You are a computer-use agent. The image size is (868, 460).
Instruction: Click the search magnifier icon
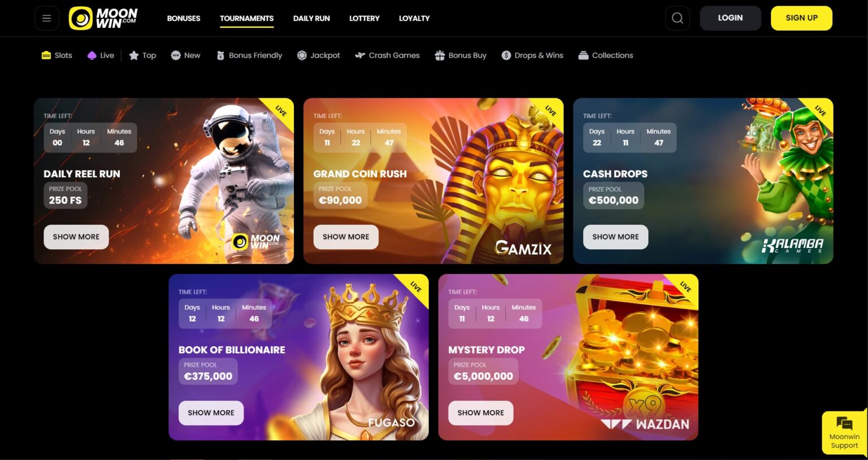point(677,18)
